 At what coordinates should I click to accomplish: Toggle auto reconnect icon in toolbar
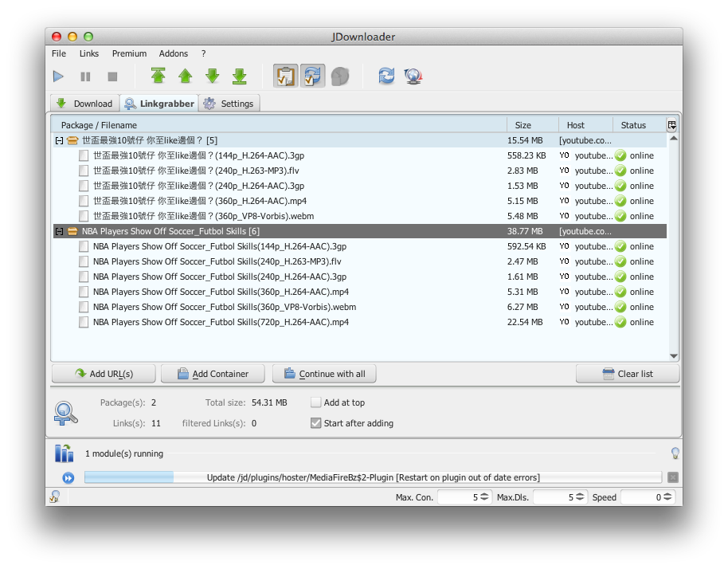click(x=312, y=77)
